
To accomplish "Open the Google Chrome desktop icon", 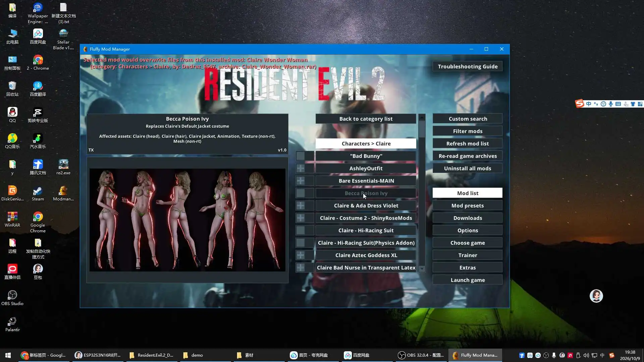I will (x=38, y=223).
